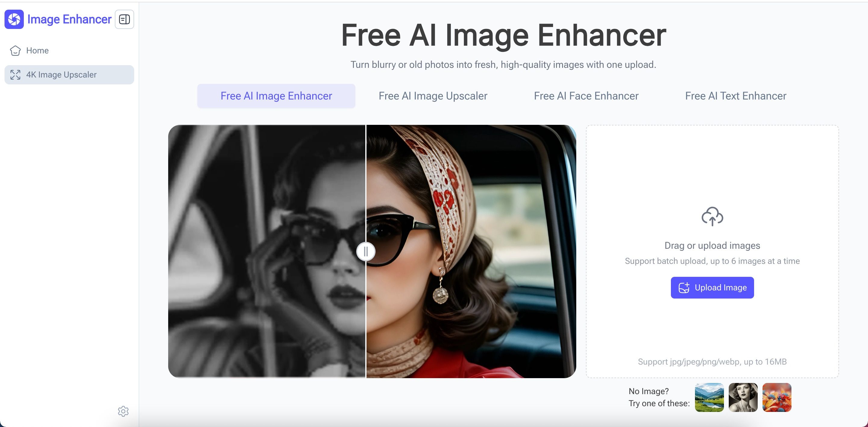Open Home from the sidebar menu
Viewport: 868px width, 427px height.
[x=37, y=51]
